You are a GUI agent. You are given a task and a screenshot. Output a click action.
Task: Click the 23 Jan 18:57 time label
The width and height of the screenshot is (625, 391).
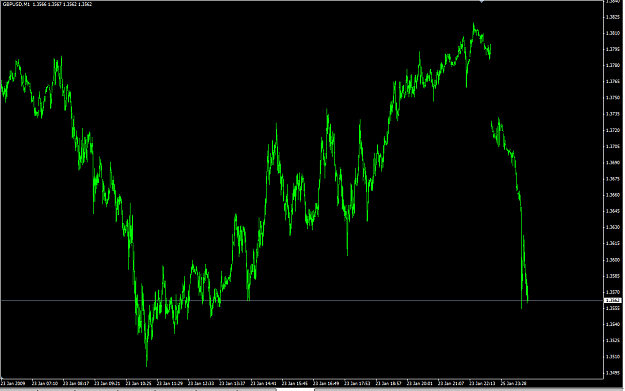tap(389, 383)
